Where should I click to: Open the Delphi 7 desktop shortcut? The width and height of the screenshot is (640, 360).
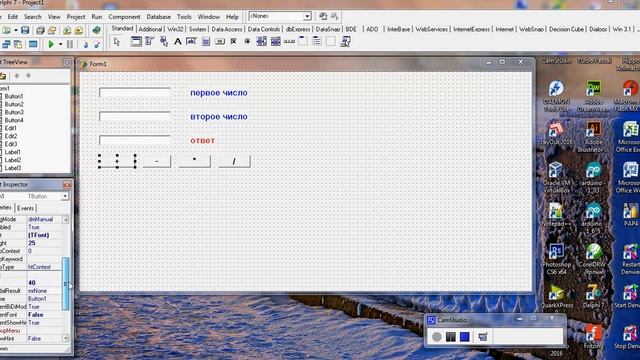click(593, 297)
